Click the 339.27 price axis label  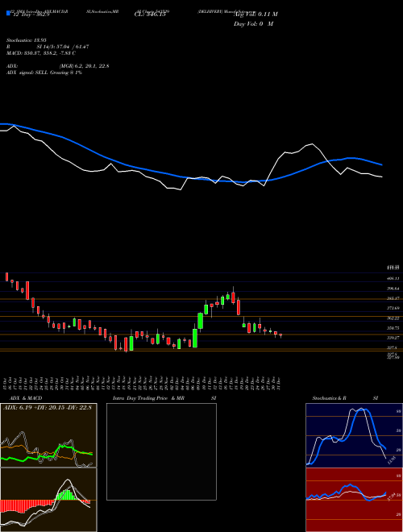tap(393, 338)
